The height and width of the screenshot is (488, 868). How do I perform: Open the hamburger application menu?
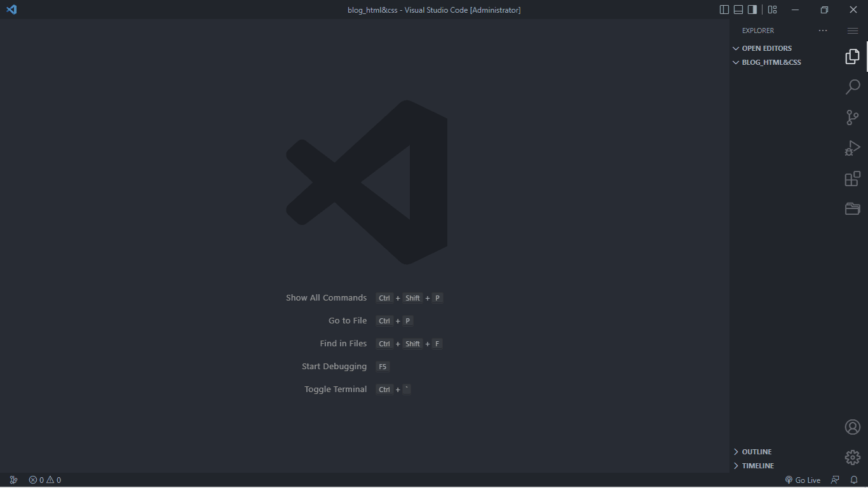(x=853, y=30)
